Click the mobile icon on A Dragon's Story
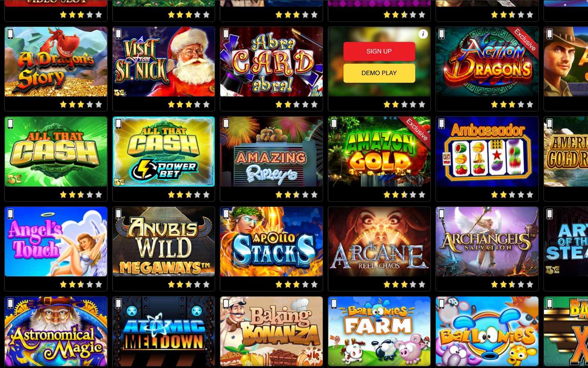Screen dimensions: 588x368 point(10,34)
